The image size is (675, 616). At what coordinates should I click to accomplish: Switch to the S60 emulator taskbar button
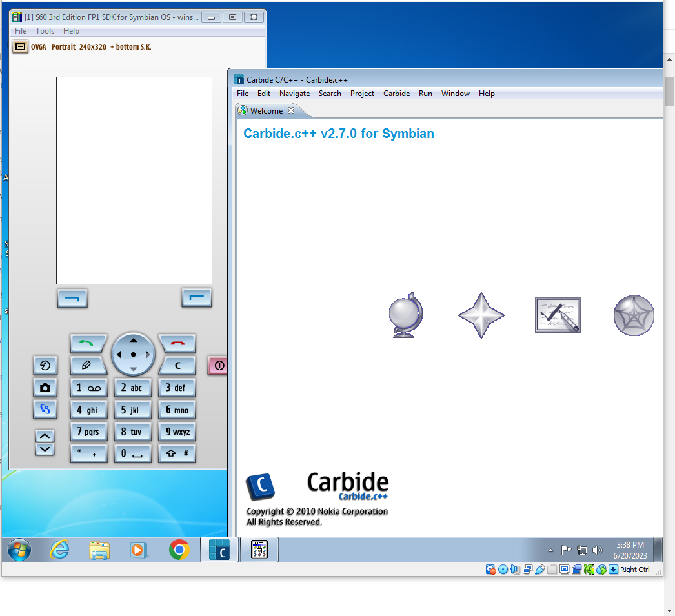coord(259,550)
